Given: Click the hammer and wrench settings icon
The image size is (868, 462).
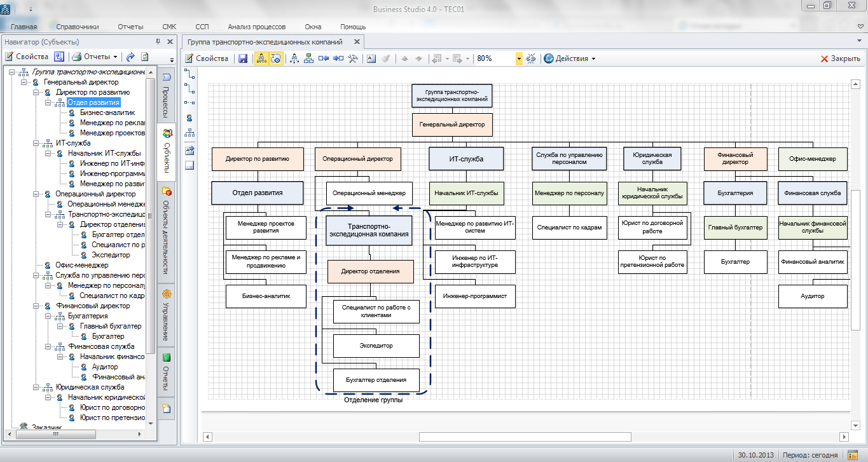Looking at the screenshot, I should point(354,58).
